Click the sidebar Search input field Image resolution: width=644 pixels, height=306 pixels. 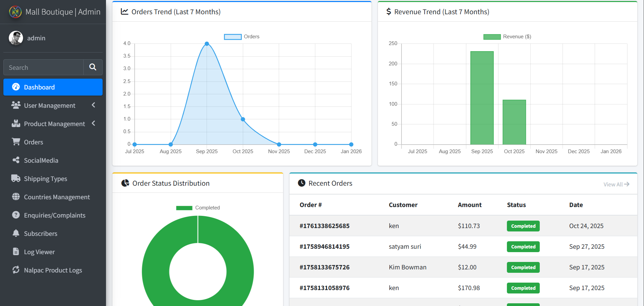point(43,67)
